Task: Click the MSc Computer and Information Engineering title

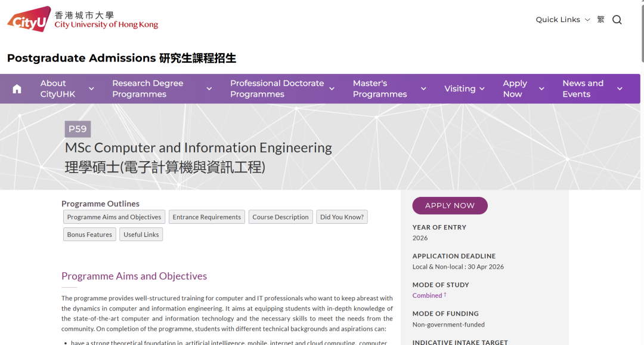Action: (x=199, y=147)
